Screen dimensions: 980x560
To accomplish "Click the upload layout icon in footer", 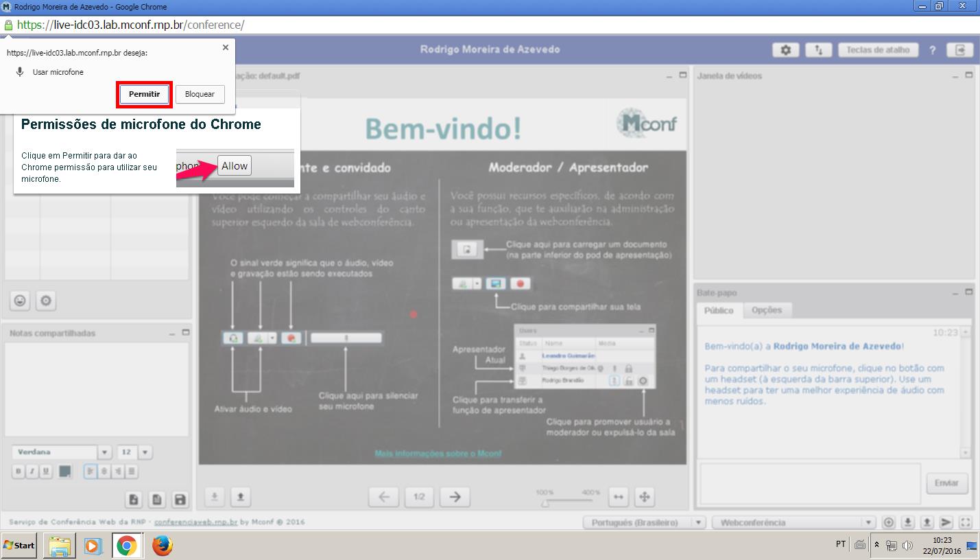I will tap(927, 522).
